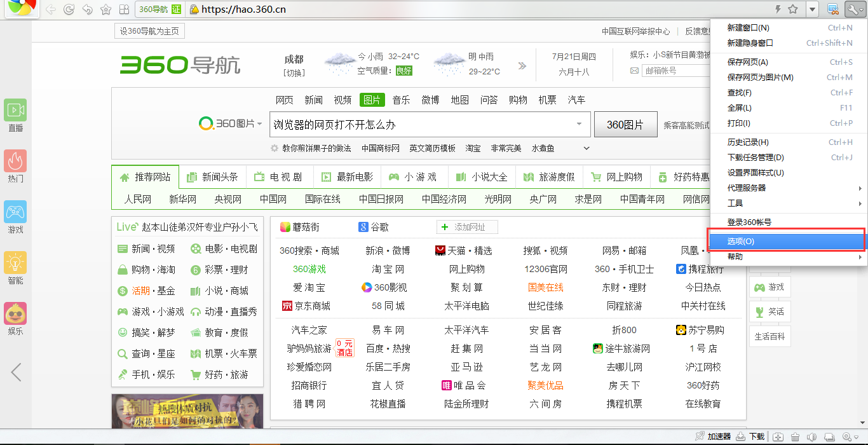868x445 pixels.
Task: Collapse sidebar with left chevron arrow
Action: (16, 372)
